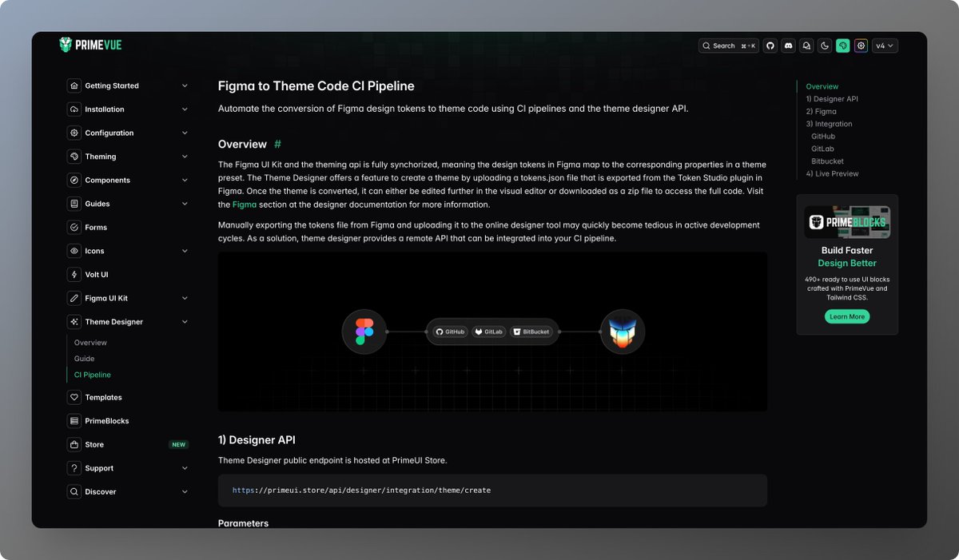
Task: Open Theme Designer Guide submenu item
Action: coord(84,359)
